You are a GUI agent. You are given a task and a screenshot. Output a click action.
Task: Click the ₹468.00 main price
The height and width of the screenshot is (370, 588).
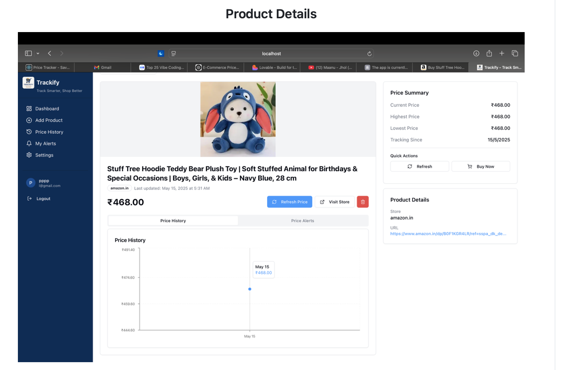[x=126, y=202]
